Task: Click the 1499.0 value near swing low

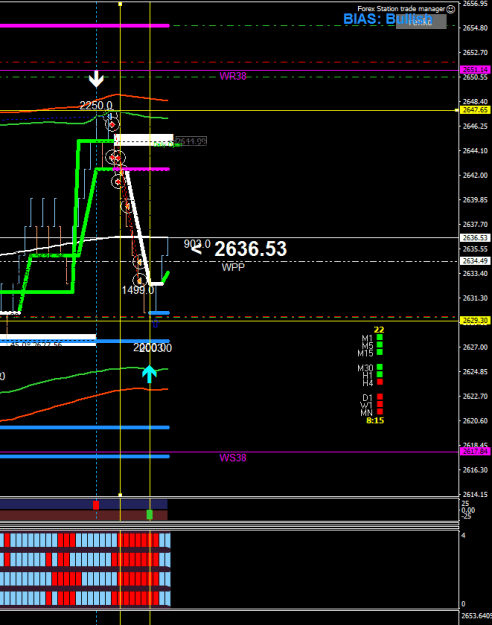Action: 138,290
